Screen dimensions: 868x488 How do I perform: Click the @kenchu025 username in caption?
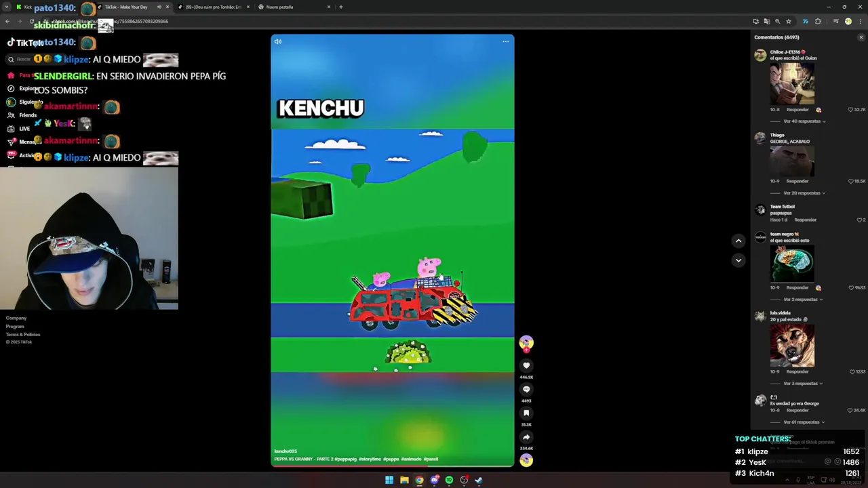(285, 451)
